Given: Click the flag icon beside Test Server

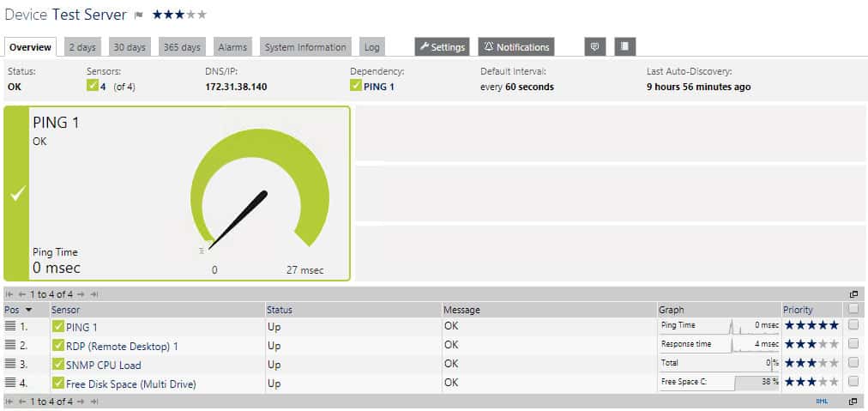Looking at the screenshot, I should 139,15.
